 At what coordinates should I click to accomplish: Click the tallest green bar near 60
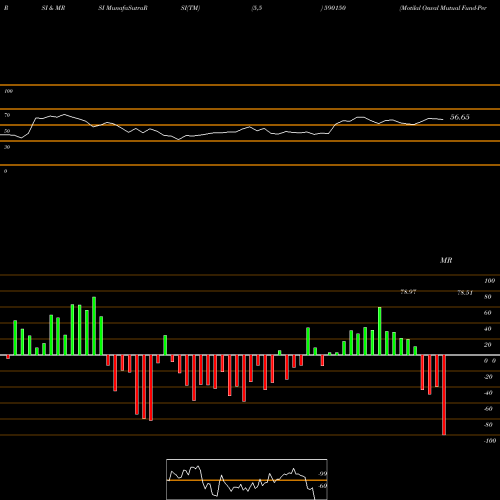pyautogui.click(x=379, y=331)
